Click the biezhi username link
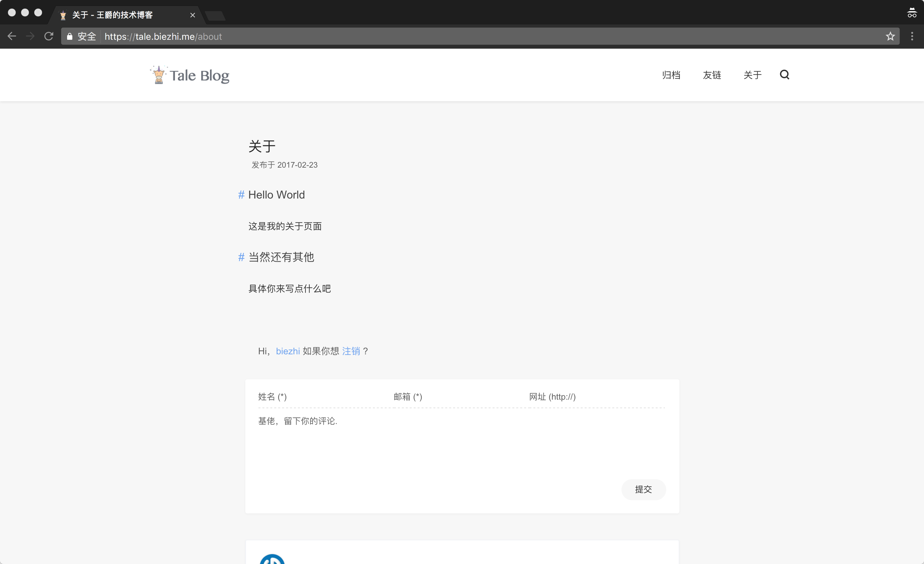The image size is (924, 564). pyautogui.click(x=288, y=351)
